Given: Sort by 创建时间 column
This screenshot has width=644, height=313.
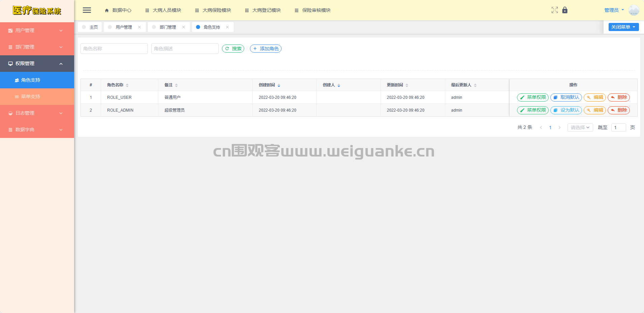Looking at the screenshot, I should pyautogui.click(x=279, y=85).
